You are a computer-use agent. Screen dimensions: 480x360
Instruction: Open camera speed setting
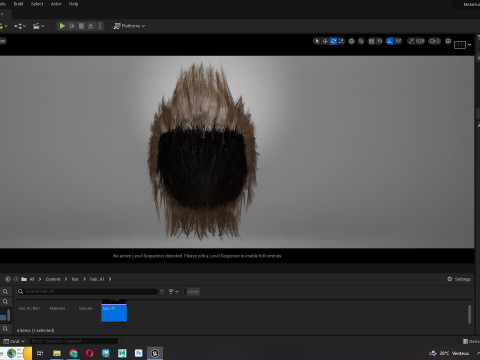tap(435, 41)
